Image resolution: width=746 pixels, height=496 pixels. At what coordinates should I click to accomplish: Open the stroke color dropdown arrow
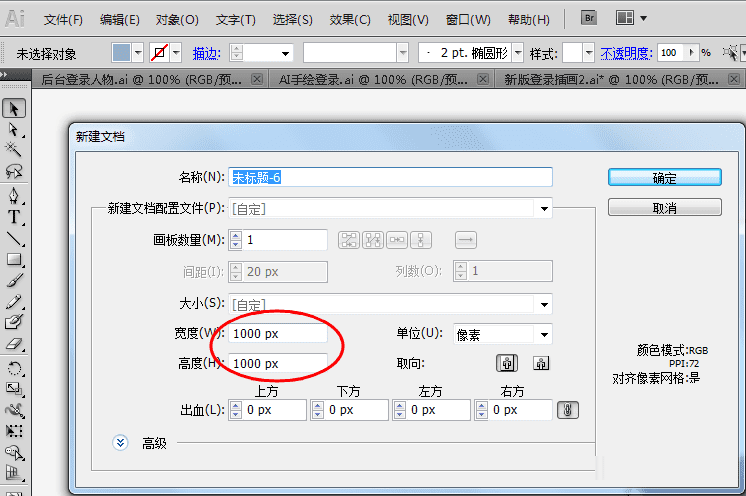point(177,53)
